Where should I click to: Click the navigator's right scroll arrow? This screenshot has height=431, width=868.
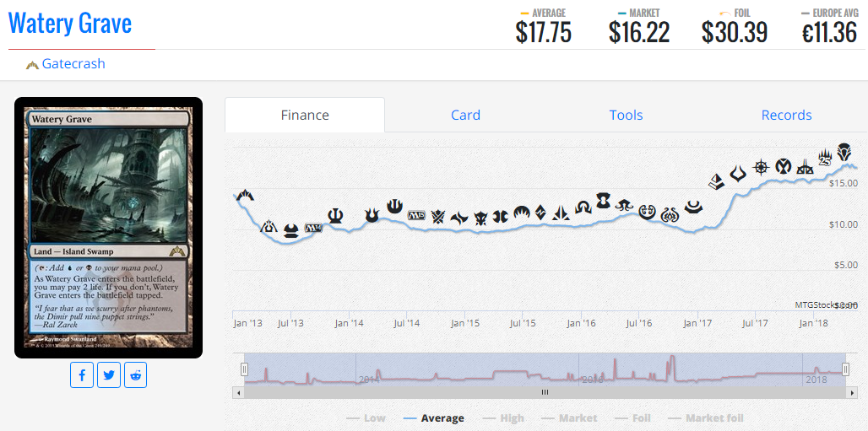852,392
